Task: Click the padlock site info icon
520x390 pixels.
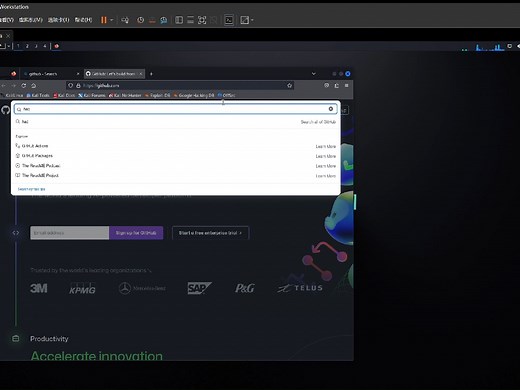Action: 78,86
